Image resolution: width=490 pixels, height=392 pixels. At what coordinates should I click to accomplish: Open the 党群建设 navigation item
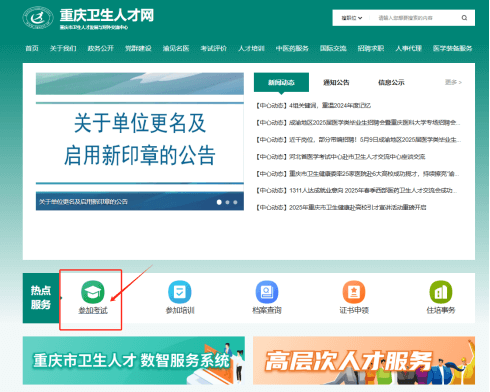click(138, 48)
